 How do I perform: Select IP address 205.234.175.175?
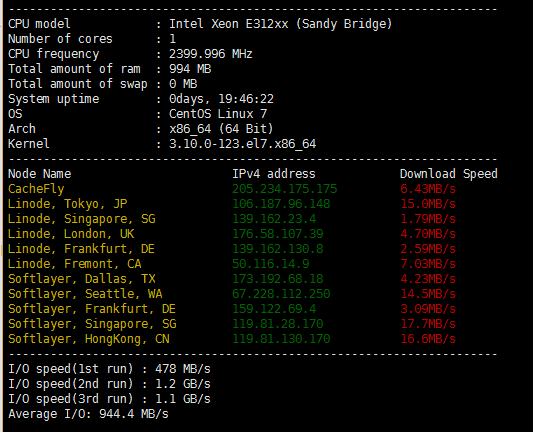[285, 189]
